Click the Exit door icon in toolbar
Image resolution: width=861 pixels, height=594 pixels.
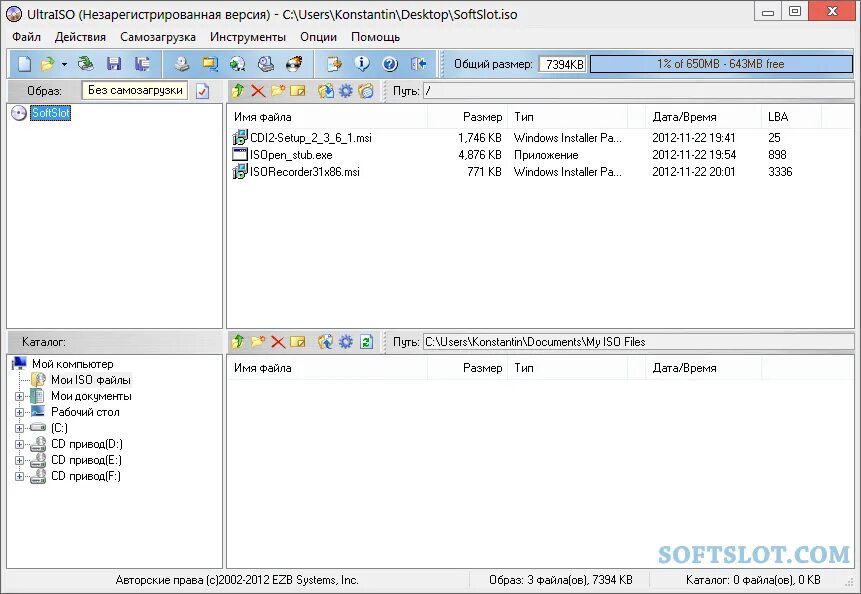418,64
